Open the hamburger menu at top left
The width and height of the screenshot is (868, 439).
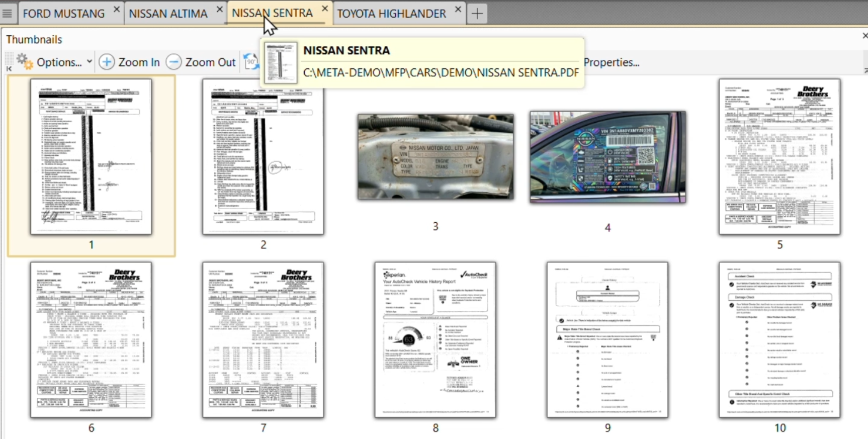coord(7,14)
